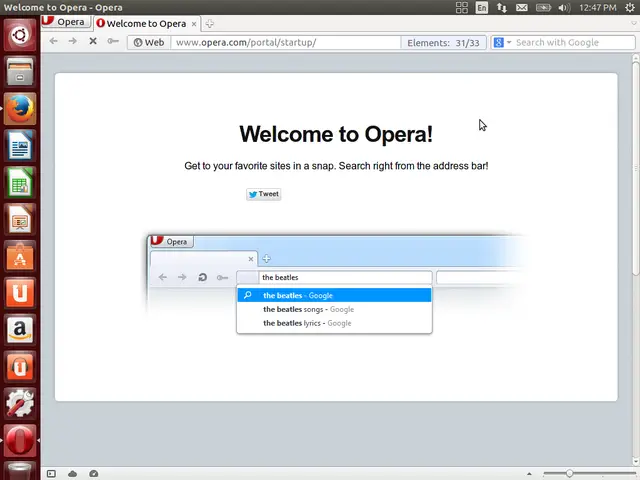This screenshot has height=480, width=640.
Task: Open the workspace switcher indicator
Action: [x=462, y=7]
